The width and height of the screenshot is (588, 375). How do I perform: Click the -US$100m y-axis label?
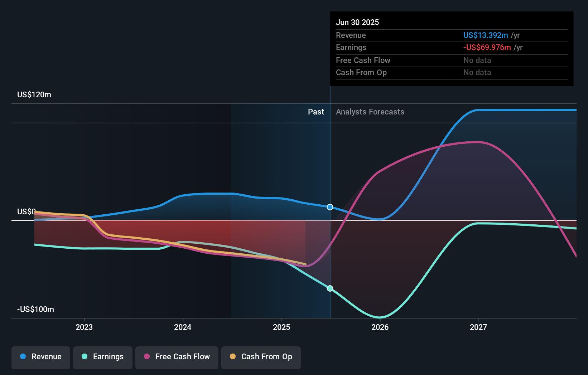click(x=35, y=310)
